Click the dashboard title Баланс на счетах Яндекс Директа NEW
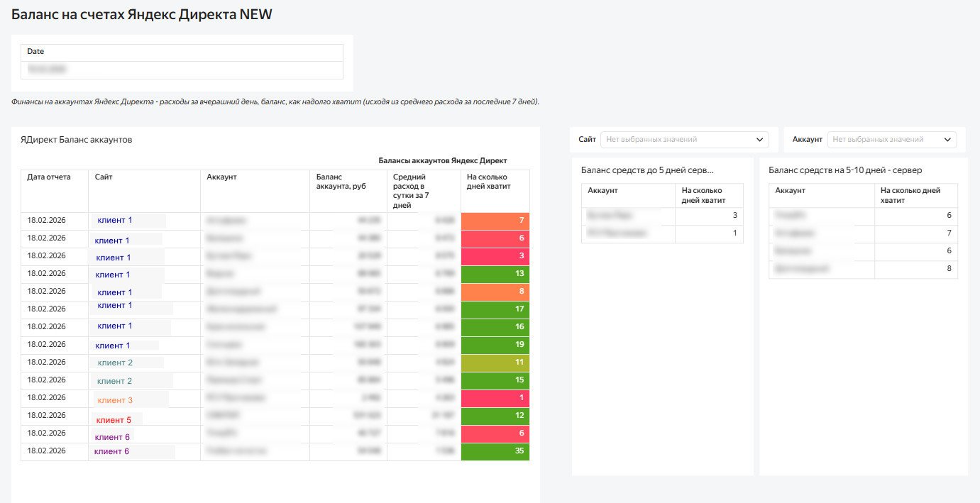This screenshot has width=980, height=503. (142, 14)
